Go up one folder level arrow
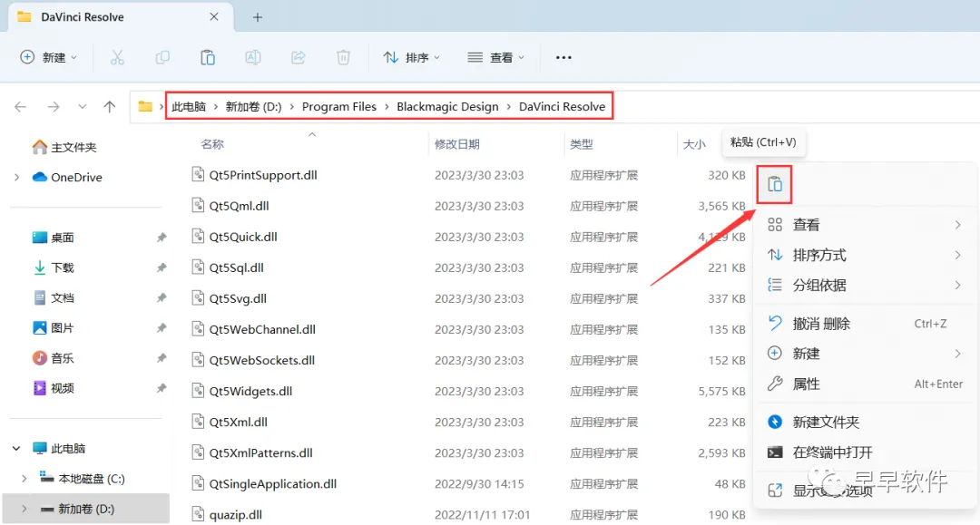The height and width of the screenshot is (525, 980). click(x=110, y=107)
